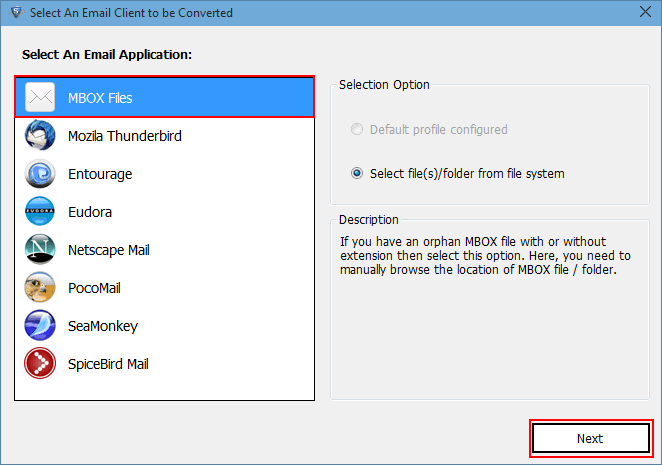Click the SpiceBird Mail icon
Viewport: 662px width, 465px height.
40,364
